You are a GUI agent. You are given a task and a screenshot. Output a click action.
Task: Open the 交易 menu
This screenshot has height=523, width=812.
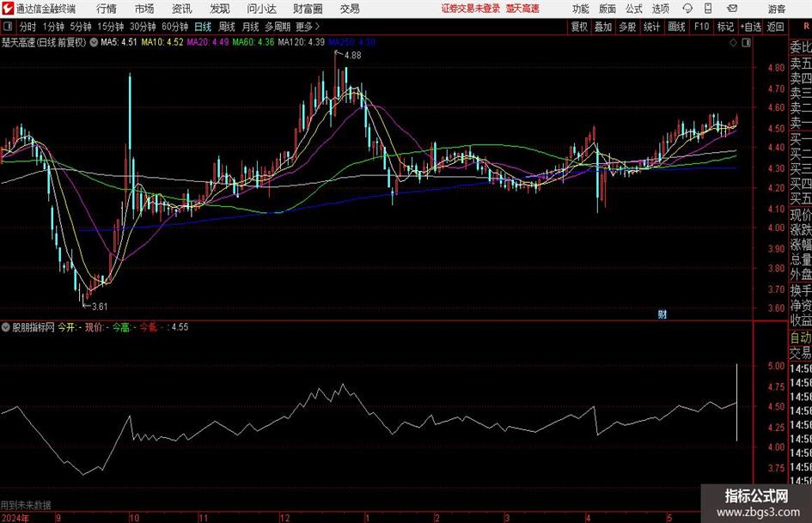point(350,9)
